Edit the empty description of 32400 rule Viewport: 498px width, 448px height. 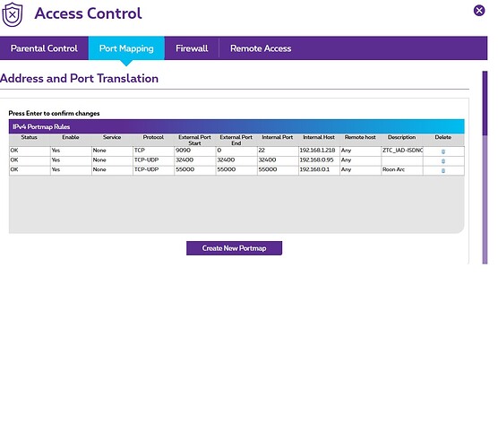[x=402, y=160]
